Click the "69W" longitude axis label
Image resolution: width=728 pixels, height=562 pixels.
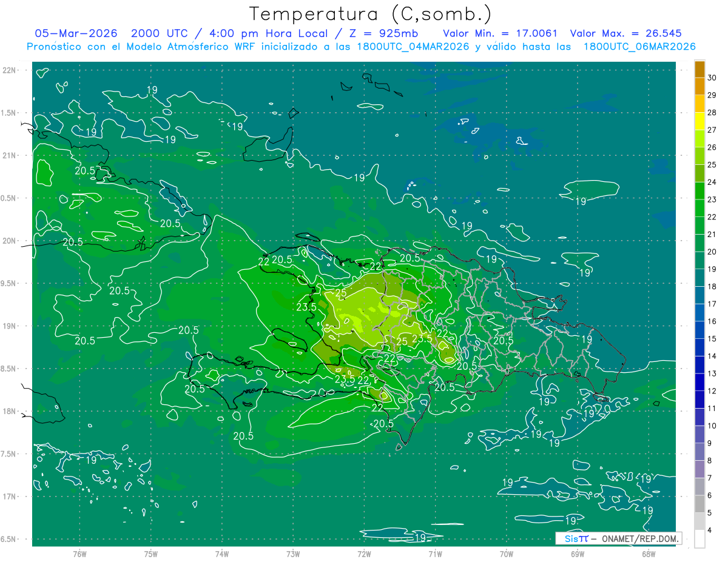[578, 553]
